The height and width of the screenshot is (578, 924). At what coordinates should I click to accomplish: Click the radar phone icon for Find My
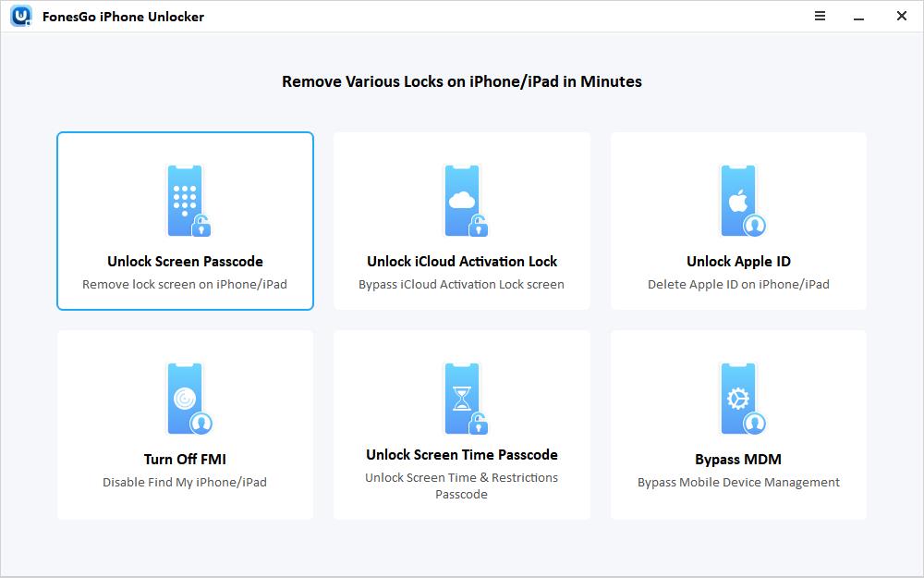pyautogui.click(x=186, y=399)
